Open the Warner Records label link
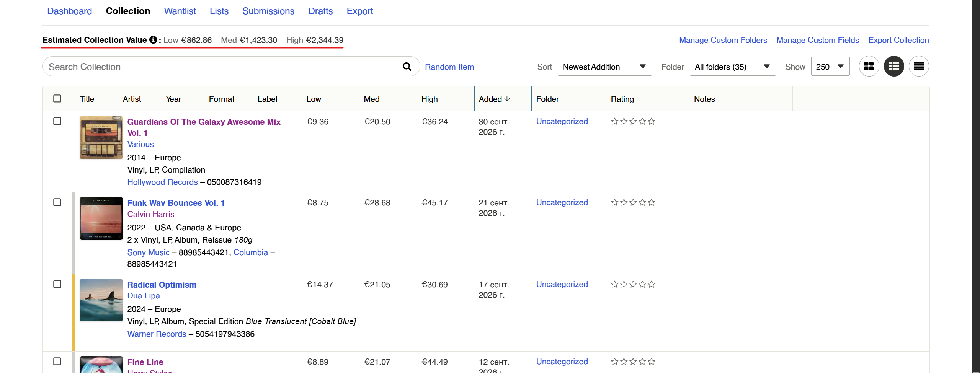This screenshot has width=980, height=373. point(157,334)
